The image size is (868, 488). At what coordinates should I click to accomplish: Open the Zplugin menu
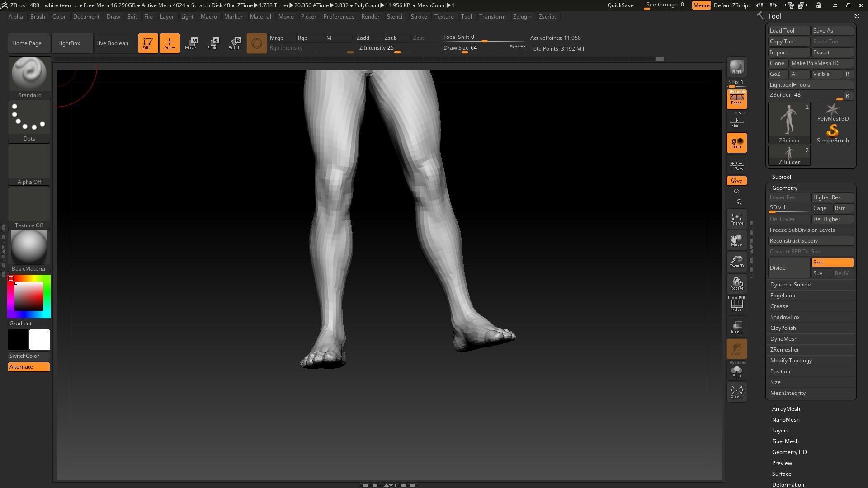(522, 17)
